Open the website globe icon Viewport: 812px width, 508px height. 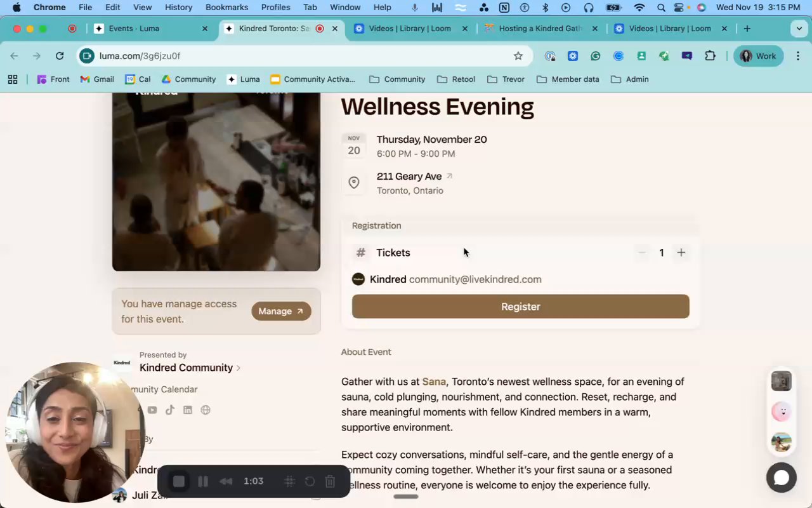[x=206, y=410]
